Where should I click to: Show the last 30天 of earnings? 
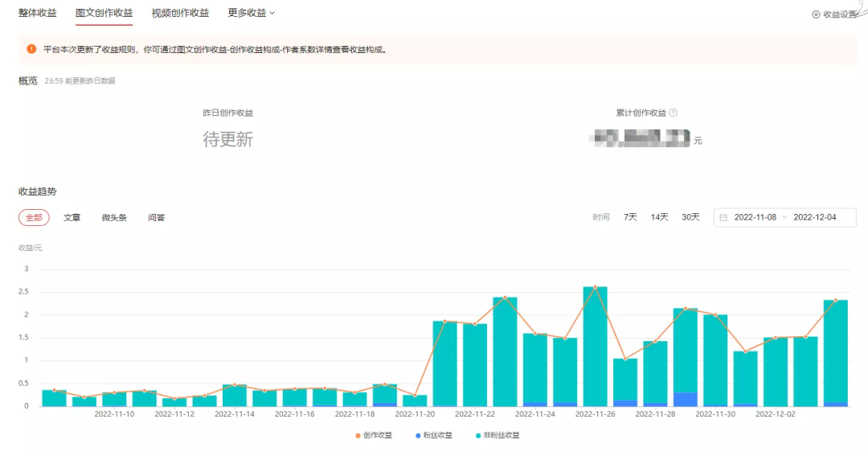pos(690,217)
